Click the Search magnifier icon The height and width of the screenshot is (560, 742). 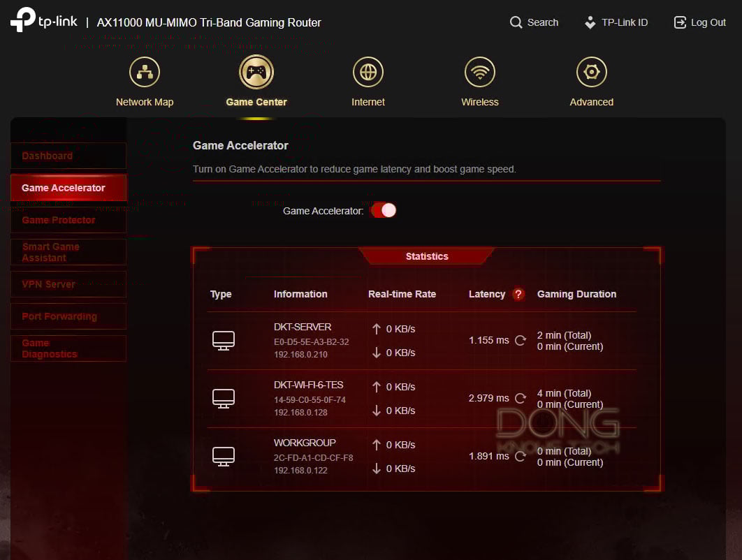point(516,22)
